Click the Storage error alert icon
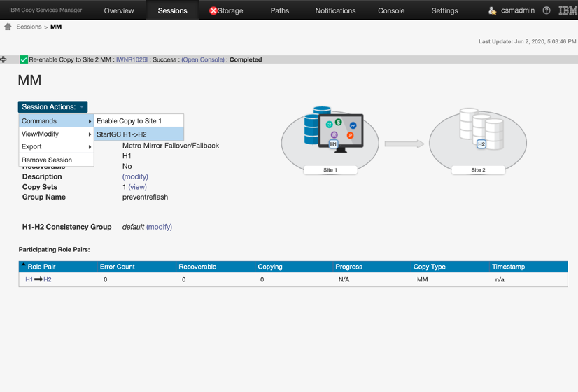 213,10
